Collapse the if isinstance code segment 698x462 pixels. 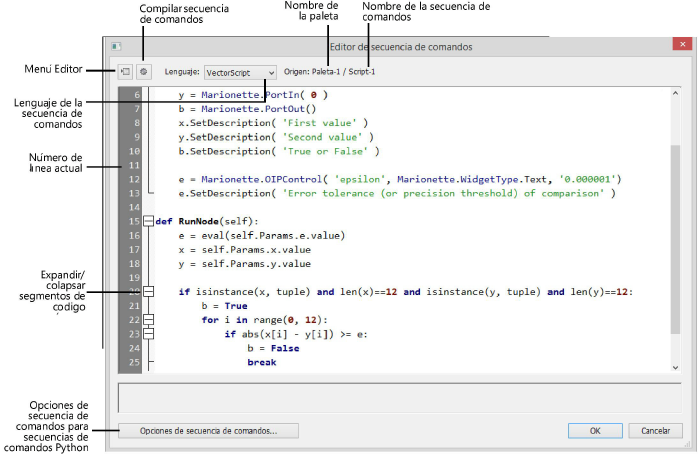click(x=149, y=291)
